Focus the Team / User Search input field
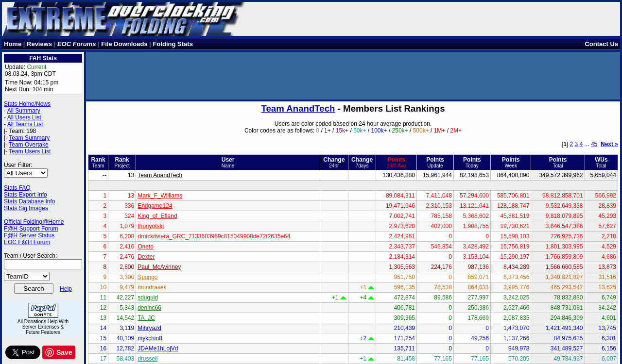 coord(43,264)
